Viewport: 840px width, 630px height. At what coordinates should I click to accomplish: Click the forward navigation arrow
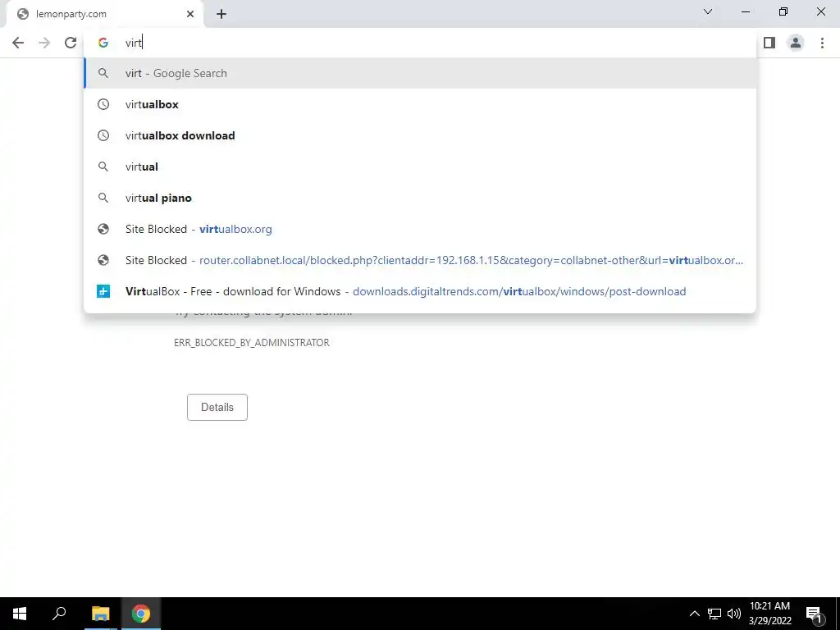tap(44, 43)
